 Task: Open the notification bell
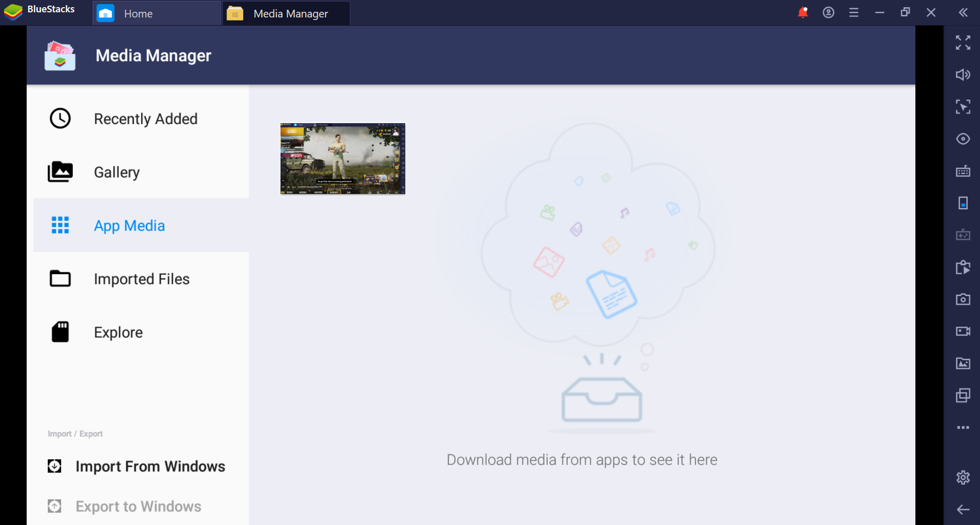[x=803, y=12]
